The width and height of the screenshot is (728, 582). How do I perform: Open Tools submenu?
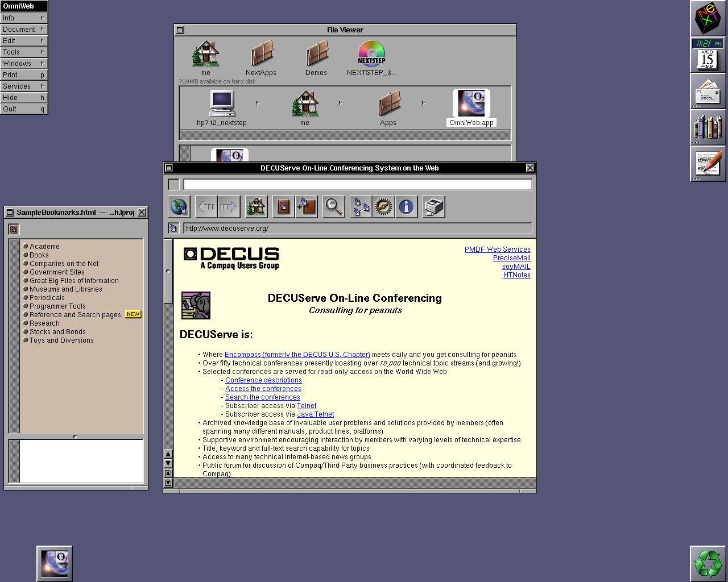[x=24, y=52]
